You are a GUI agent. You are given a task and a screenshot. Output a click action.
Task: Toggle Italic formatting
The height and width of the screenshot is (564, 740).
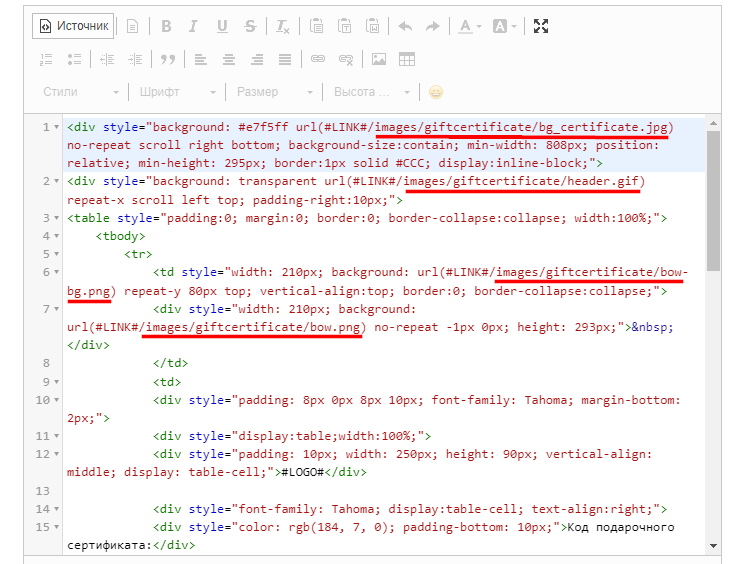point(194,26)
